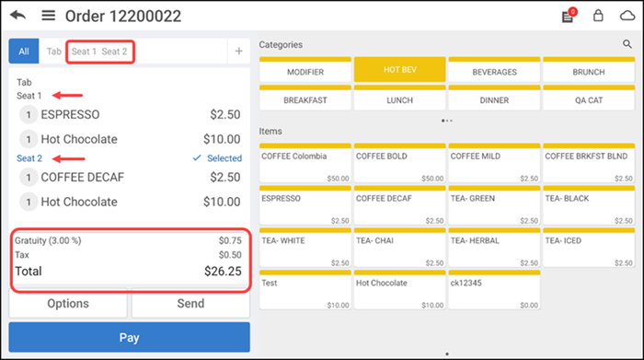This screenshot has height=360, width=644.
Task: Select the Seat 2 header in order list
Action: [x=29, y=158]
